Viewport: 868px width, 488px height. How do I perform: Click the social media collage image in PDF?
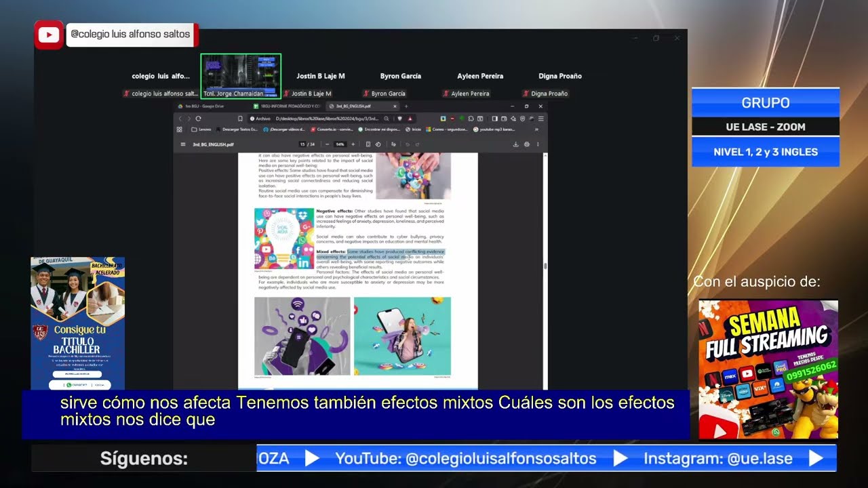(x=284, y=239)
